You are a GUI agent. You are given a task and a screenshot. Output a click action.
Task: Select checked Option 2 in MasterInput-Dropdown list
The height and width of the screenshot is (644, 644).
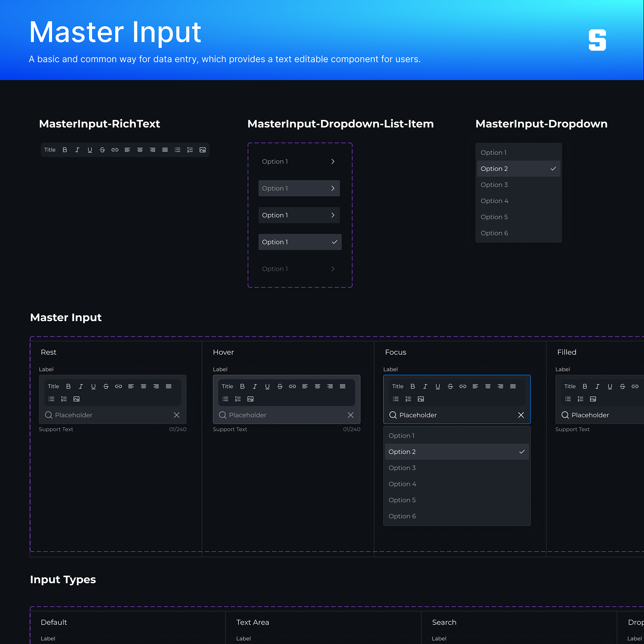pyautogui.click(x=518, y=169)
